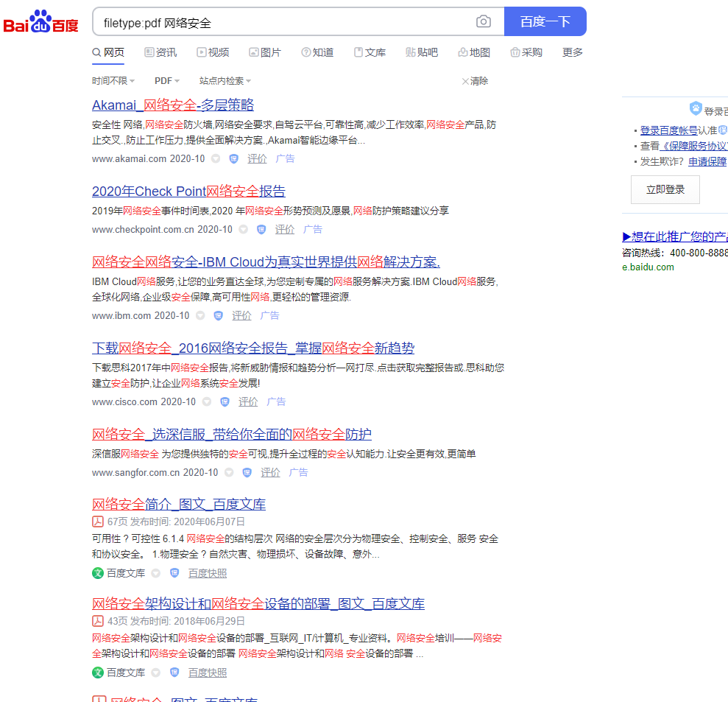
Task: Expand arrow next to www.akamai.com result
Action: pyautogui.click(x=216, y=158)
